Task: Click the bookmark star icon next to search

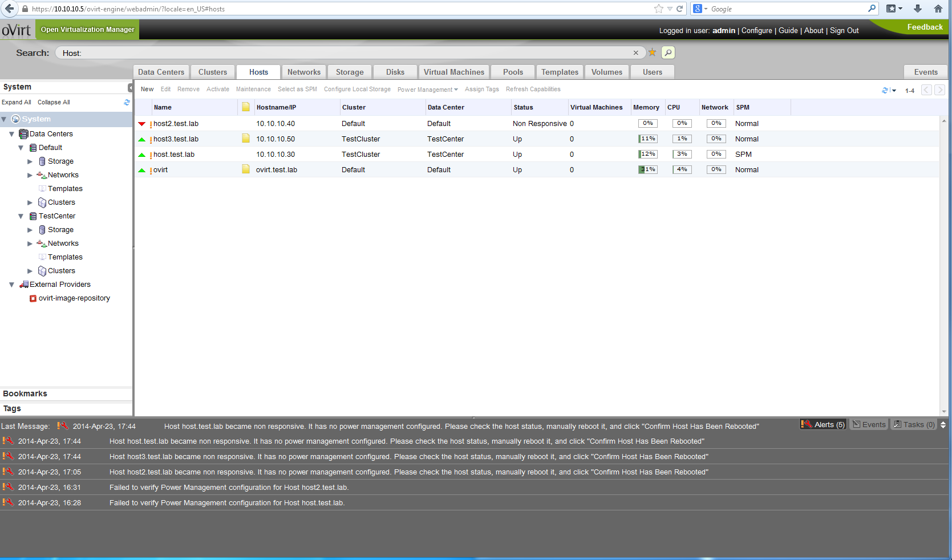Action: pos(652,52)
